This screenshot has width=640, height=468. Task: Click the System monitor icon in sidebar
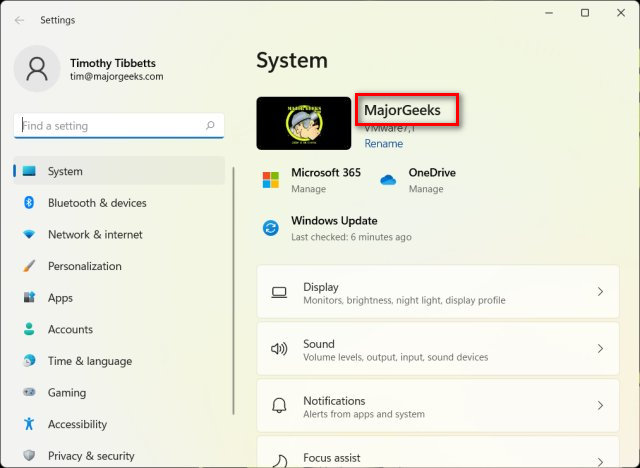(29, 171)
